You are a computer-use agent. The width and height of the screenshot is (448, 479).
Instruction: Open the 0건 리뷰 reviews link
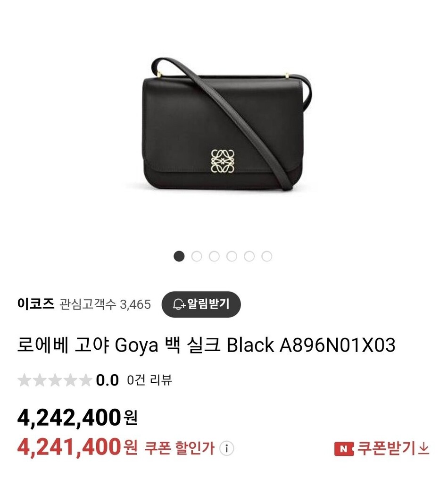tap(149, 380)
